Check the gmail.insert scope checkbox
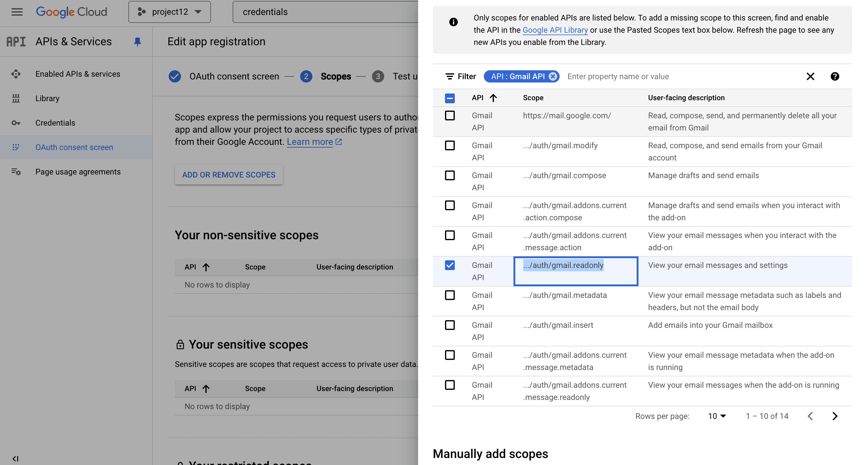 tap(450, 325)
